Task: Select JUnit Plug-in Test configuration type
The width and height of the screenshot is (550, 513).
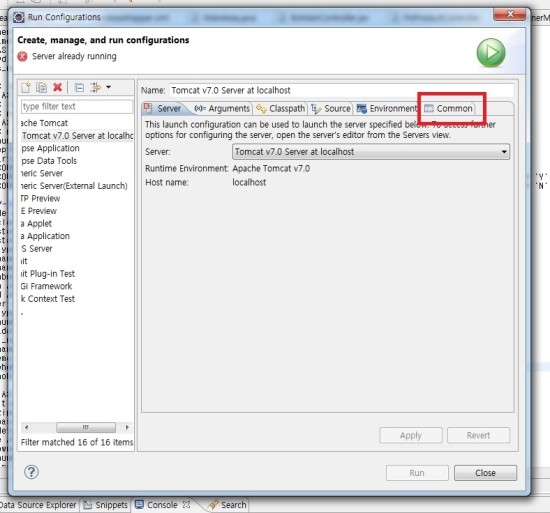Action: click(48, 274)
